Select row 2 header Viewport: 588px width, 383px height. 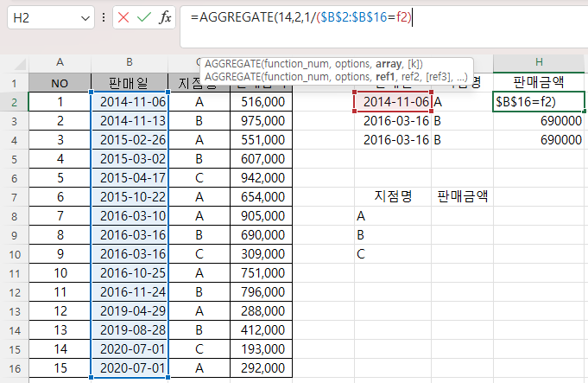click(x=15, y=102)
